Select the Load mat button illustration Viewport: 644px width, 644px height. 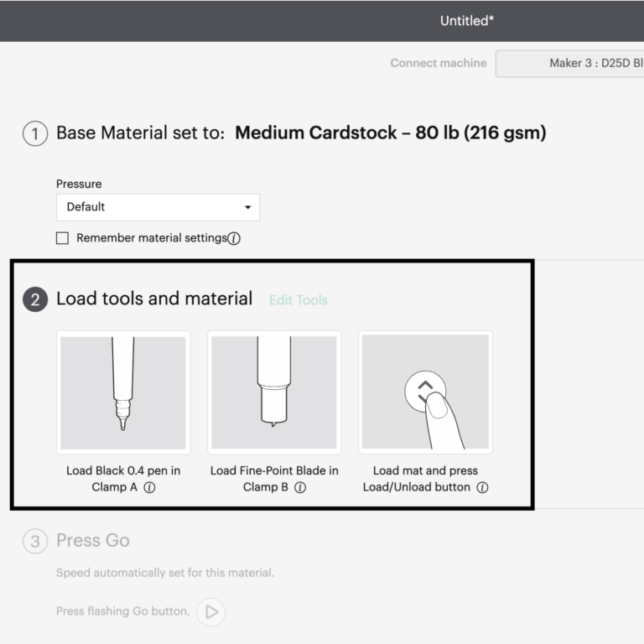[425, 392]
